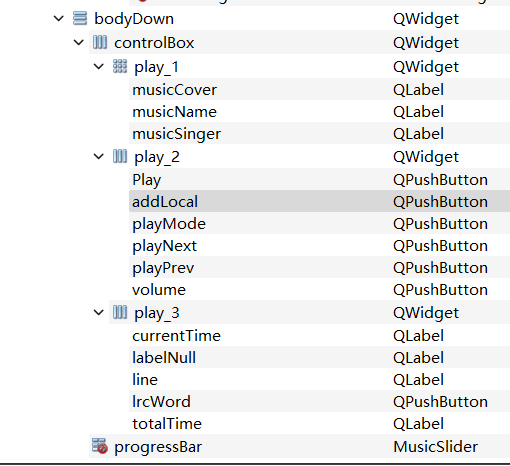
Task: Collapse the play_1 tree node
Action: pos(99,66)
